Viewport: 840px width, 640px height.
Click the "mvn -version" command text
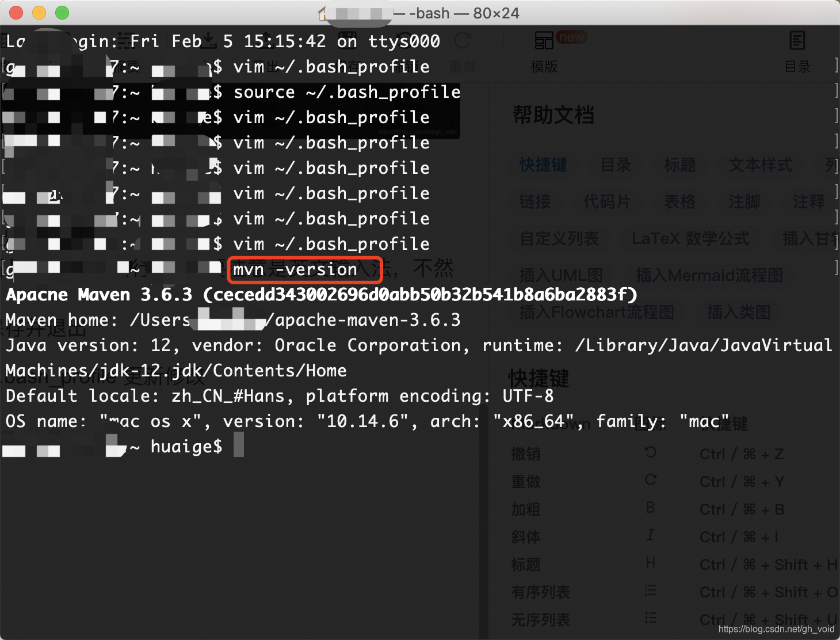(295, 269)
